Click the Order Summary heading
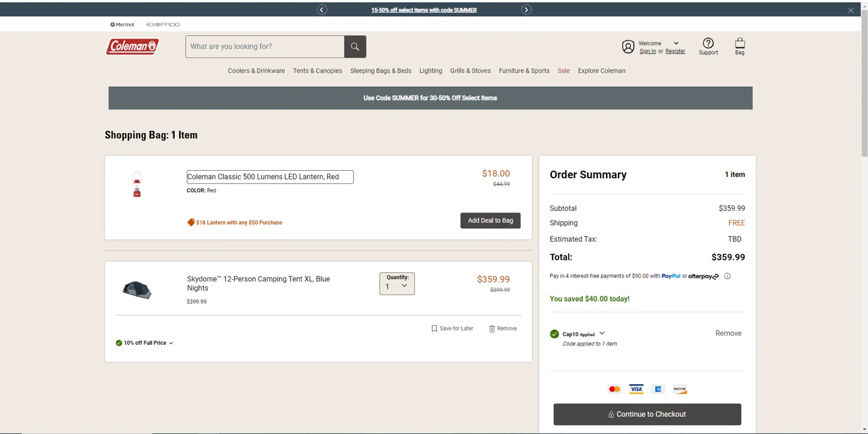 click(x=588, y=175)
